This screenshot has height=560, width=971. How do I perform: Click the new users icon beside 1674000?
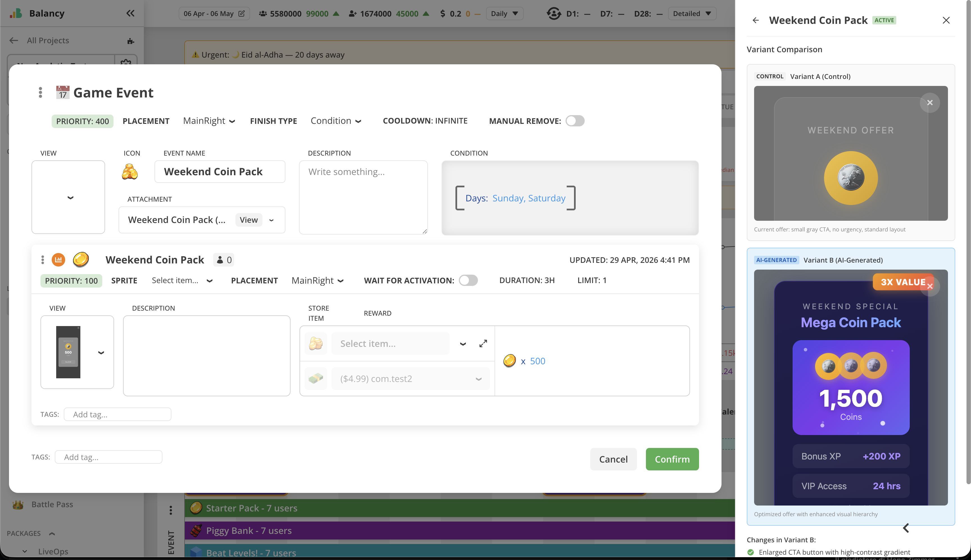coord(353,13)
